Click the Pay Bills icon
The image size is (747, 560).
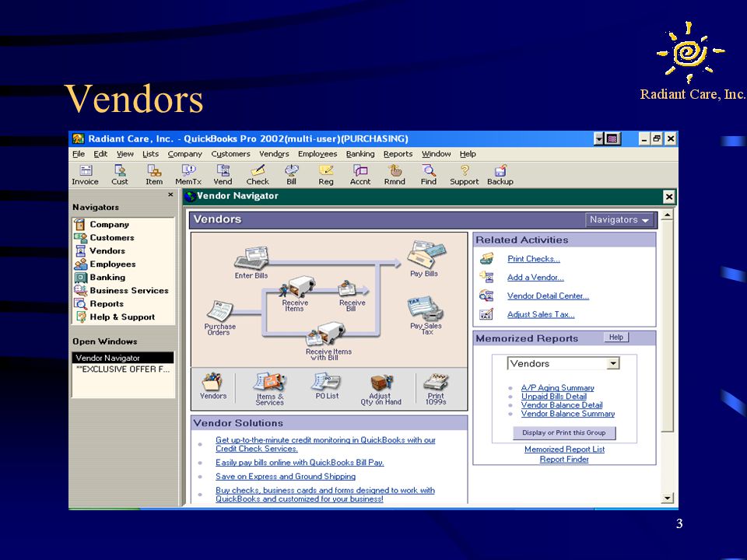[x=425, y=260]
